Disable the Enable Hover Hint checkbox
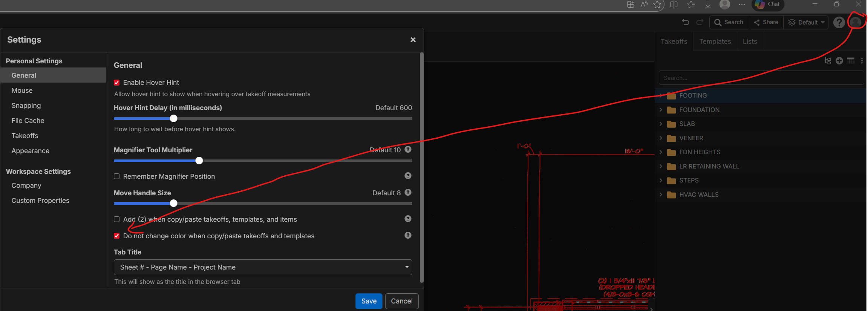The height and width of the screenshot is (311, 868). 117,83
